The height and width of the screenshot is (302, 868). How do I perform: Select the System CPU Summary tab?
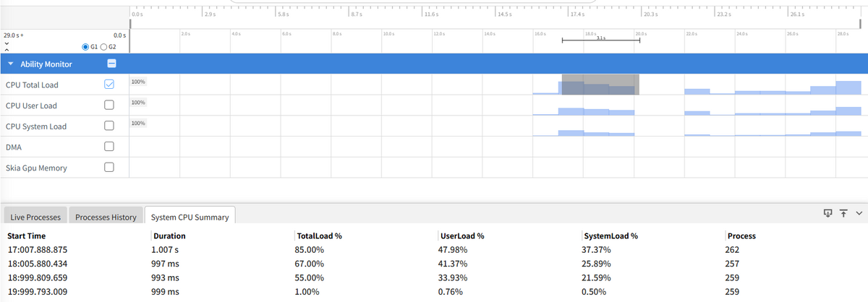[189, 217]
